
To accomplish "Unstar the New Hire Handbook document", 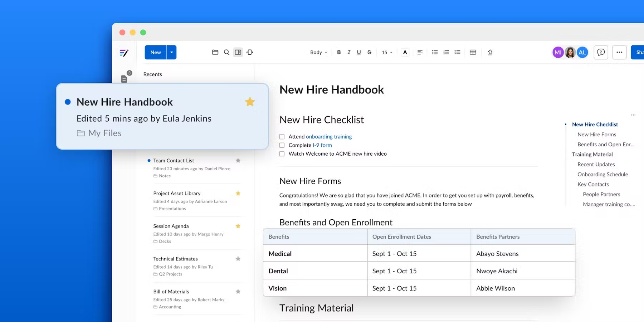I will (x=250, y=102).
